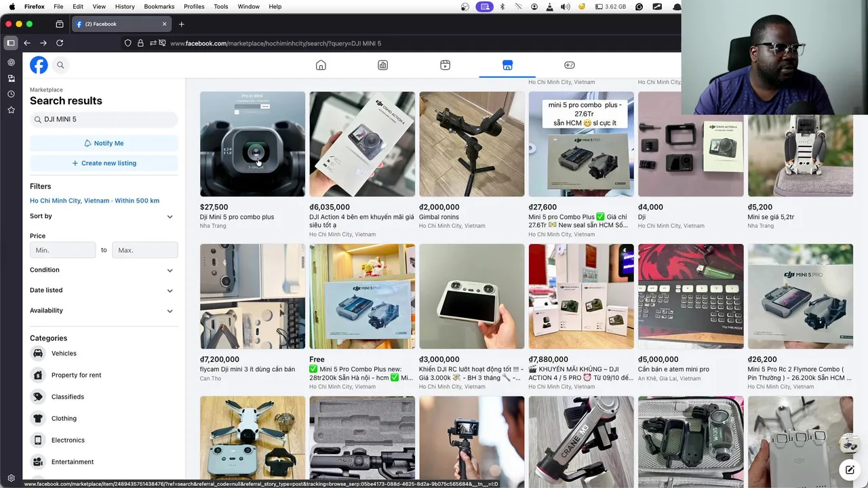
Task: Open Mini 5 Pro Flymore Combo photo
Action: [800, 296]
